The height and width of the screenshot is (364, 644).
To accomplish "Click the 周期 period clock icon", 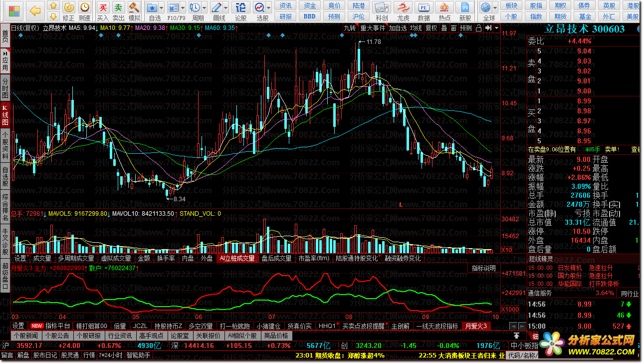I will [x=195, y=6].
